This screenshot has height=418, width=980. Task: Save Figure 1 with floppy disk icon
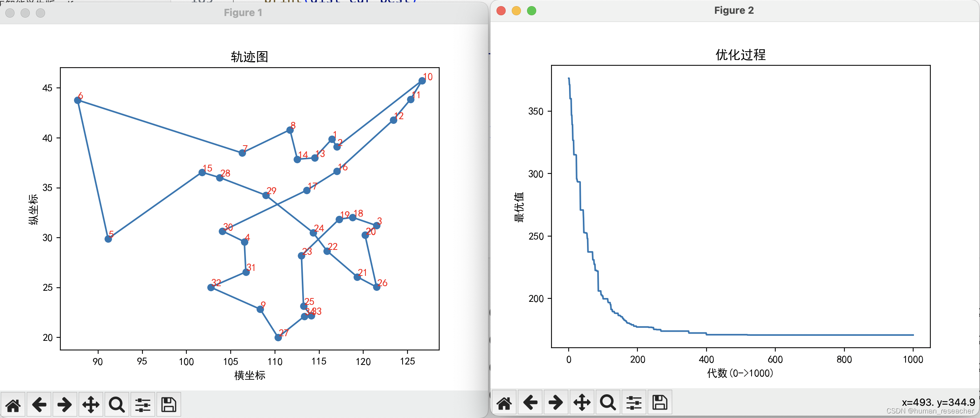click(x=168, y=404)
